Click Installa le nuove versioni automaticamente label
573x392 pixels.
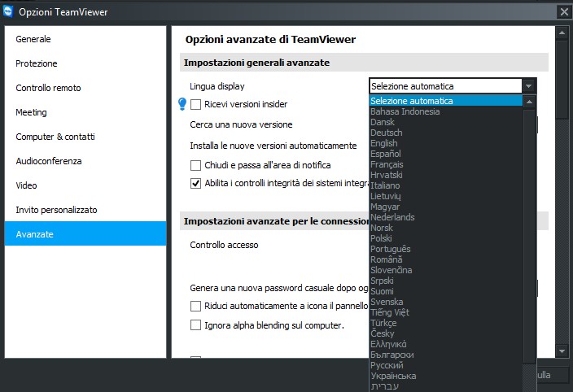pyautogui.click(x=273, y=146)
